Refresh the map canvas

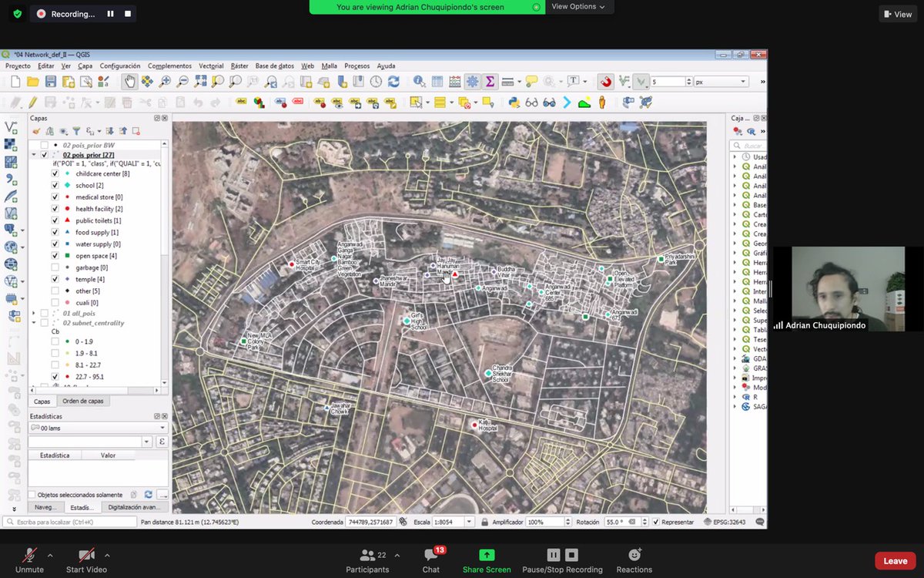coord(393,82)
